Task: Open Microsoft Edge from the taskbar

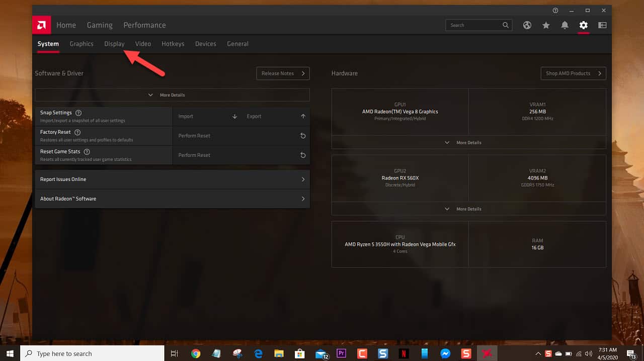Action: 259,353
